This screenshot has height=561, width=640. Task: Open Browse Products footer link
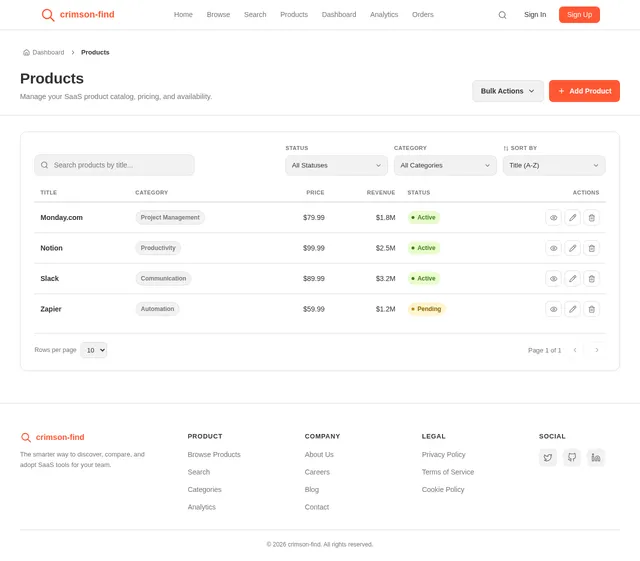coord(214,454)
